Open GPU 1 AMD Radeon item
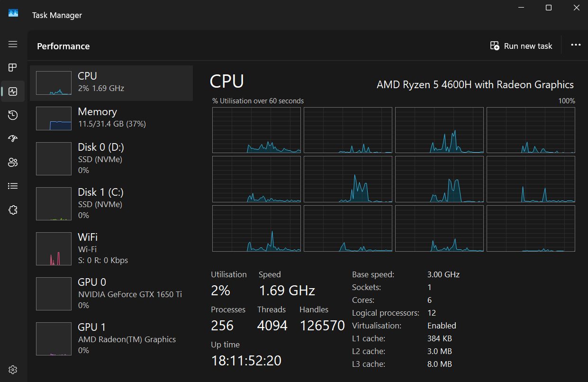 coord(111,338)
